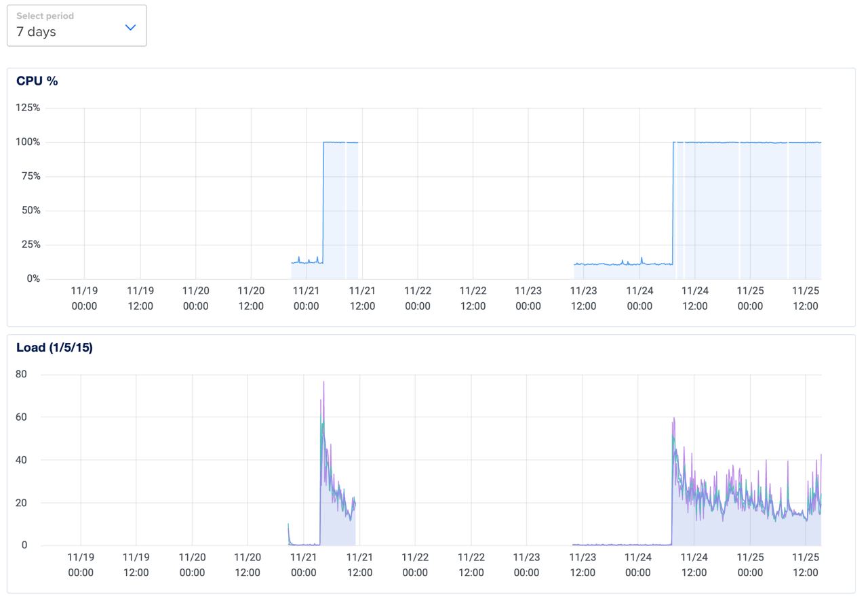Image resolution: width=868 pixels, height=599 pixels.
Task: Click the CPU 100% plateau on 11/21
Action: [x=340, y=142]
